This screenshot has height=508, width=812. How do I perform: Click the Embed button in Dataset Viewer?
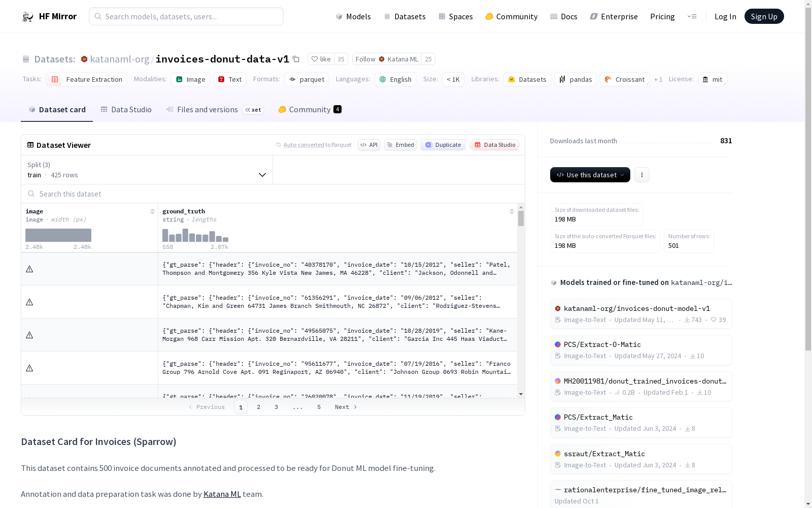coord(400,145)
